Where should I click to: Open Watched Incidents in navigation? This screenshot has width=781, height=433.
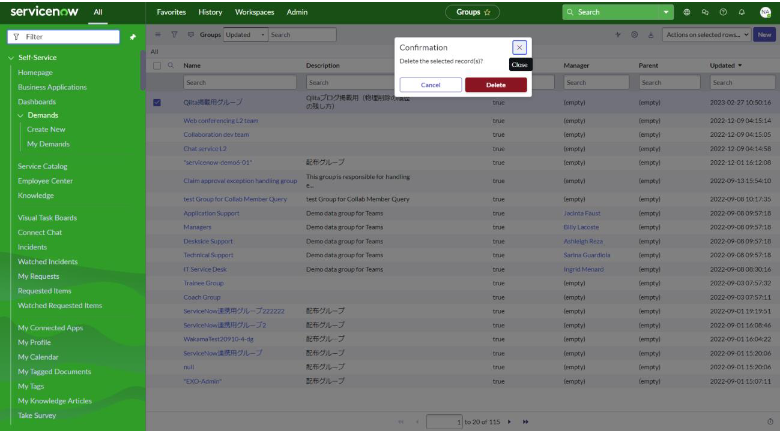coord(48,262)
